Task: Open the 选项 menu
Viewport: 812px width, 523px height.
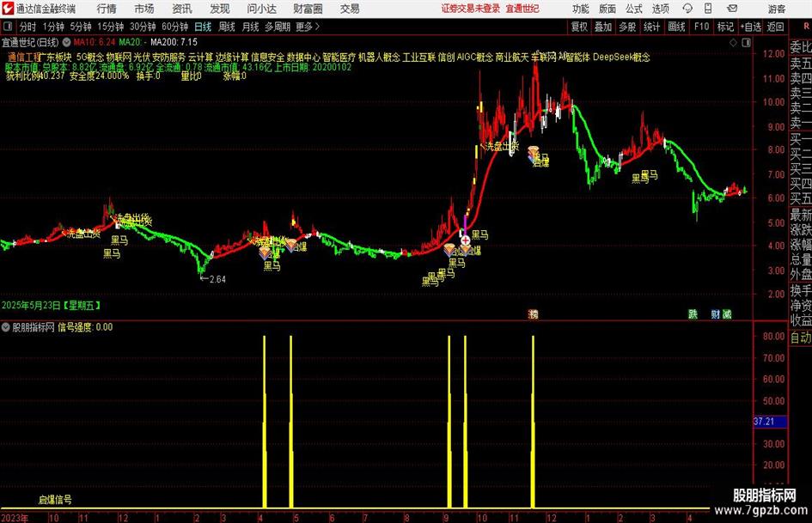Action: tap(661, 9)
